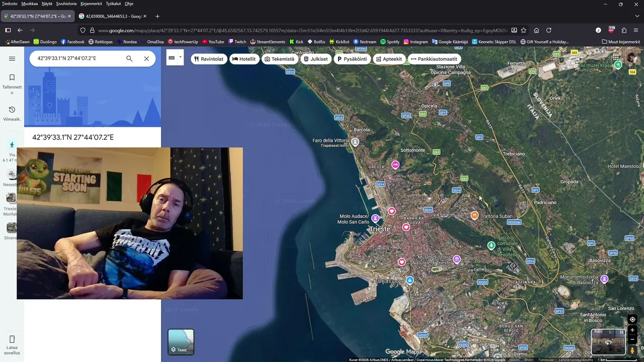644x362 pixels.
Task: Open Kirjanmerkit menu in menu bar
Action: pos(91,4)
